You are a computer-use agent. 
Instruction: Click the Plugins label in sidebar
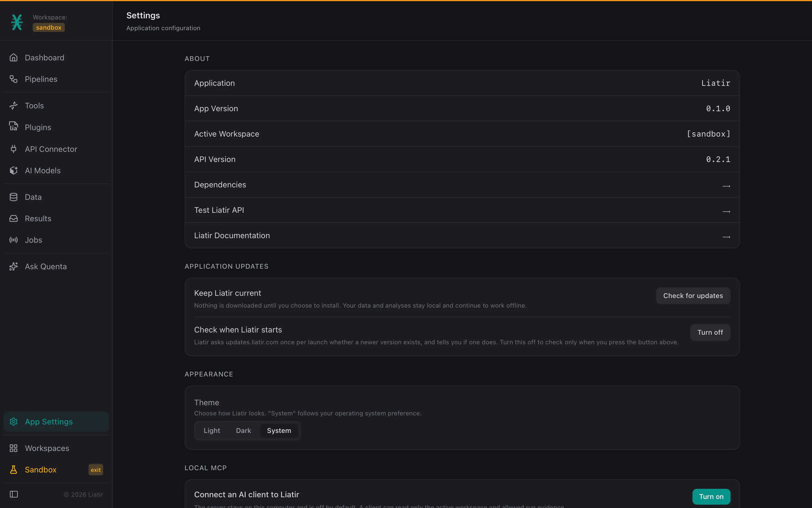pos(38,127)
